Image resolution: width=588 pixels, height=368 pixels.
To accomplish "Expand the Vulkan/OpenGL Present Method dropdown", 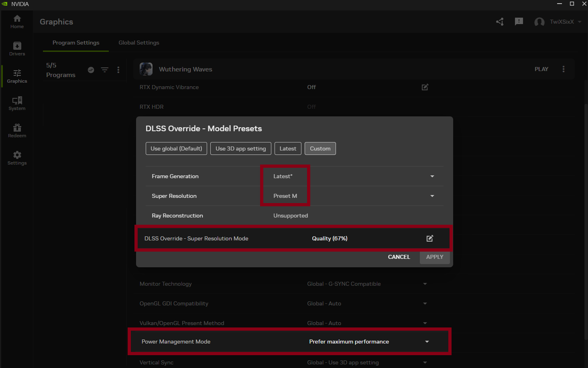I will tap(425, 323).
